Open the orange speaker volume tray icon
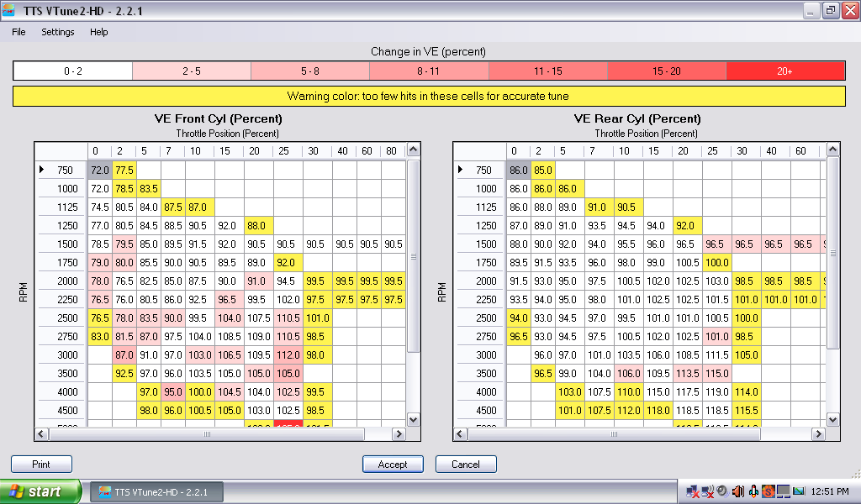Viewport: 861px width, 504px height. click(737, 491)
